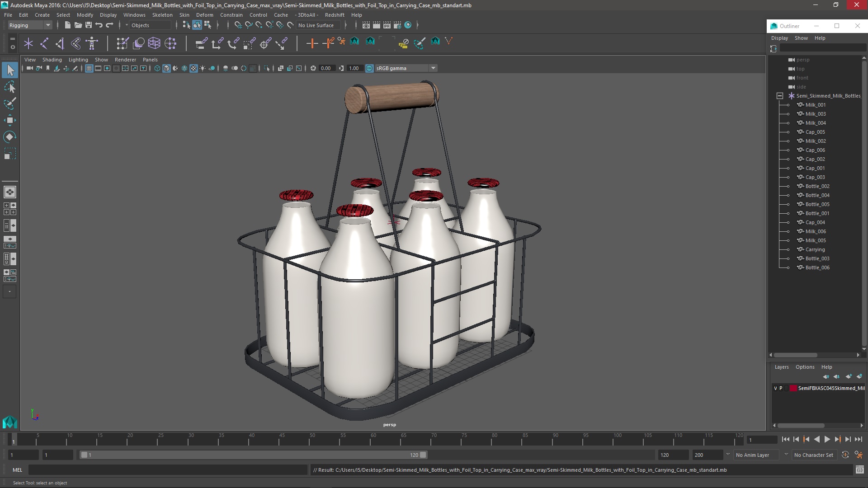Click the New Scene icon
Image resolution: width=868 pixels, height=488 pixels.
67,25
